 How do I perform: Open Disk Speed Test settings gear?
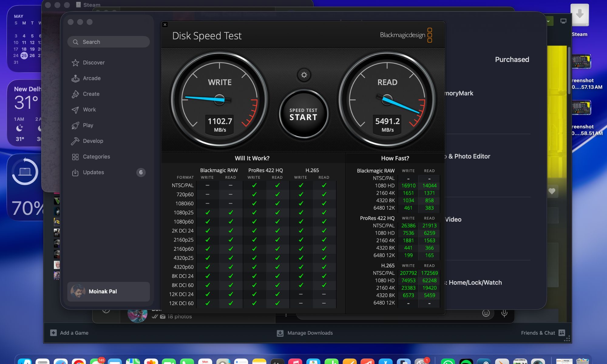click(x=304, y=75)
